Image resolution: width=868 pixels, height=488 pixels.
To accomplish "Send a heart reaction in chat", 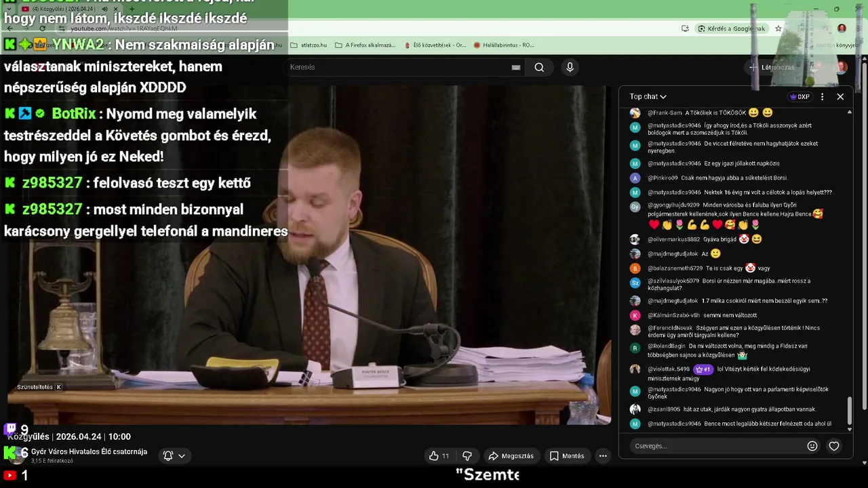I will [834, 446].
